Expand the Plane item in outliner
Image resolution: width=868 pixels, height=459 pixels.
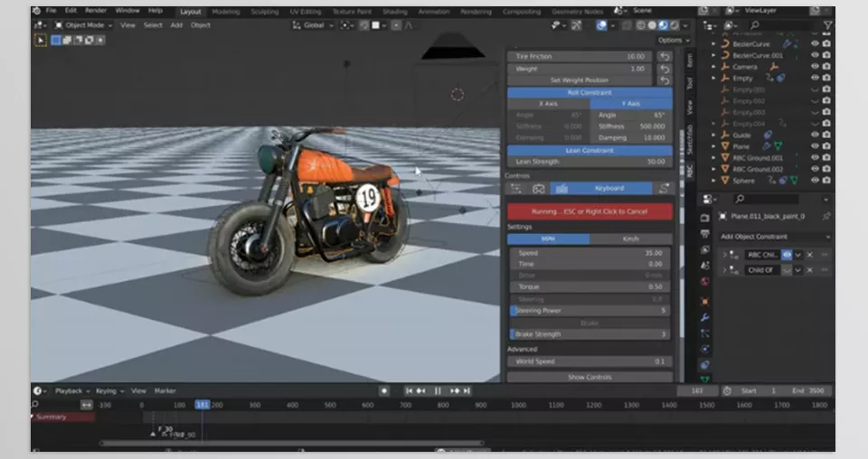pyautogui.click(x=713, y=146)
